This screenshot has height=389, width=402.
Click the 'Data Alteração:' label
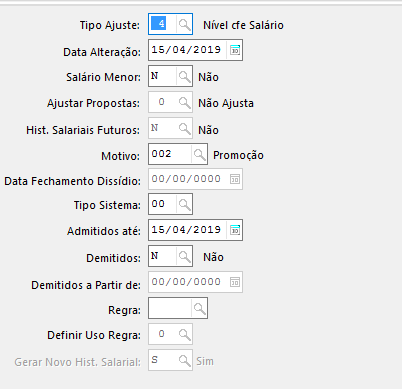tap(102, 52)
